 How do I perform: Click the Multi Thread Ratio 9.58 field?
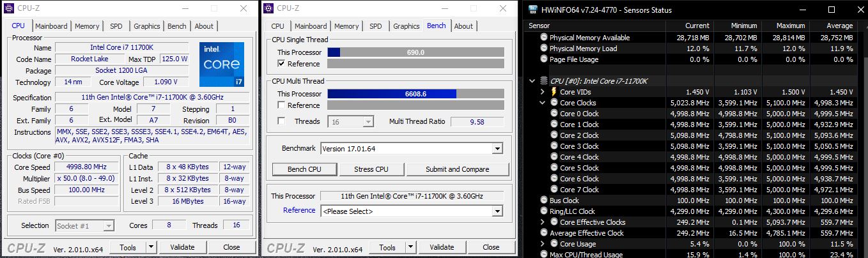[477, 121]
